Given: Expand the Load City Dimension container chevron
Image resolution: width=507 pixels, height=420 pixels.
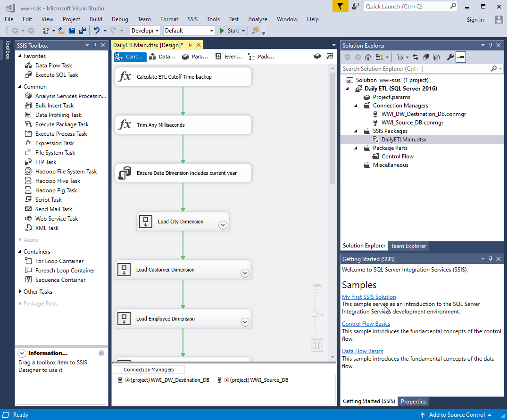Looking at the screenshot, I should pyautogui.click(x=223, y=225).
